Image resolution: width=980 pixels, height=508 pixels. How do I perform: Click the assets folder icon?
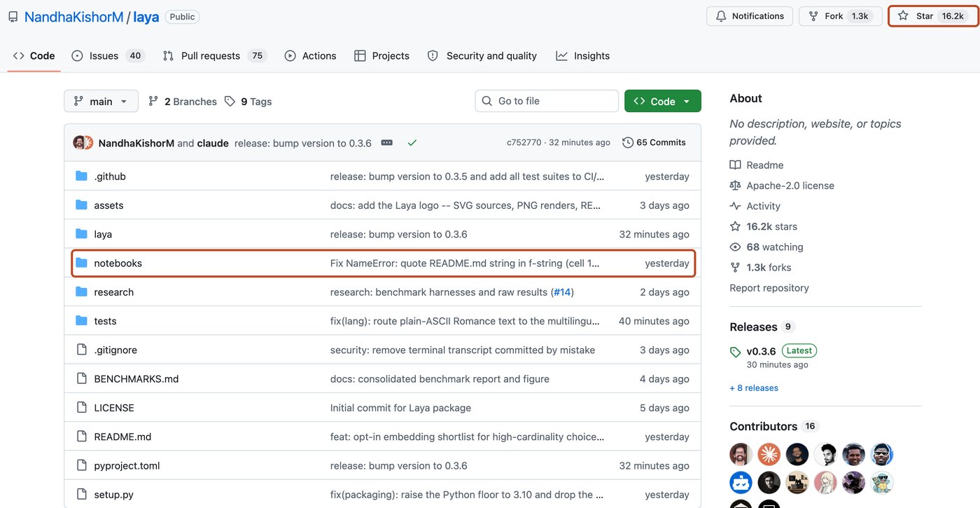click(81, 205)
